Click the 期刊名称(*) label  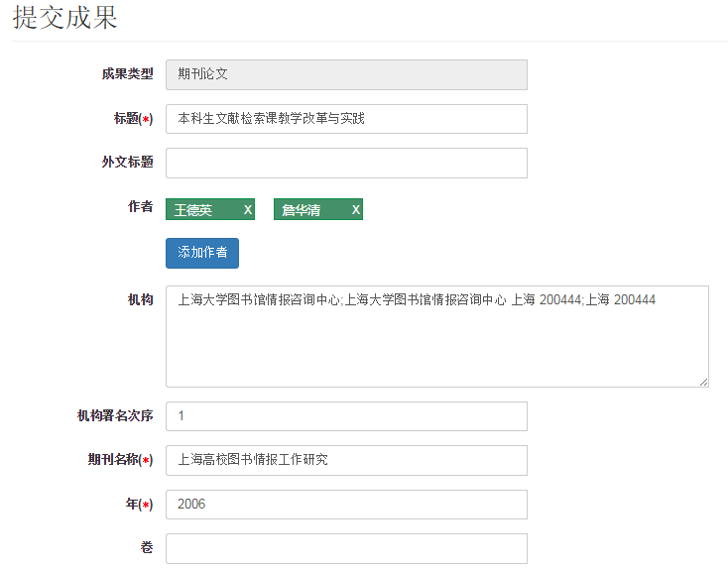[x=120, y=460]
